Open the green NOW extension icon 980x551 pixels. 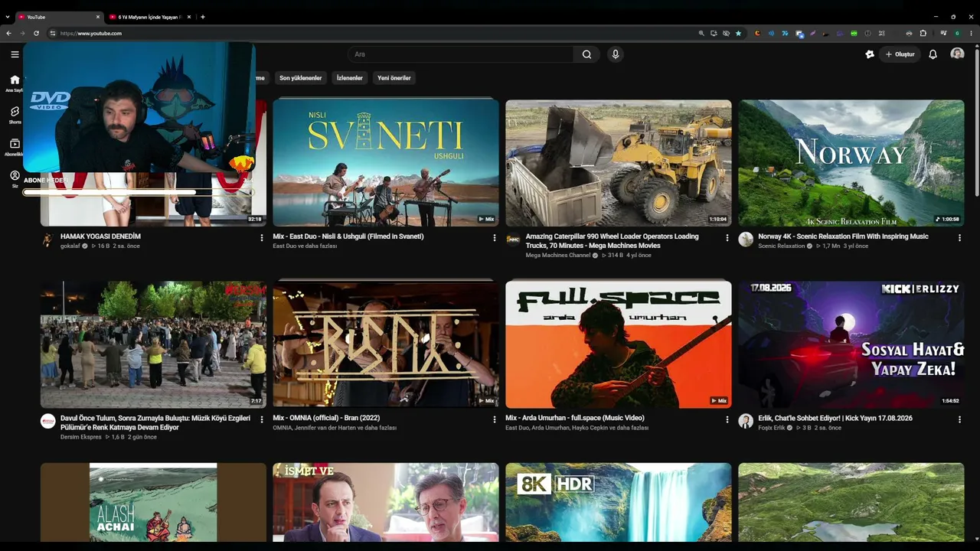(854, 33)
